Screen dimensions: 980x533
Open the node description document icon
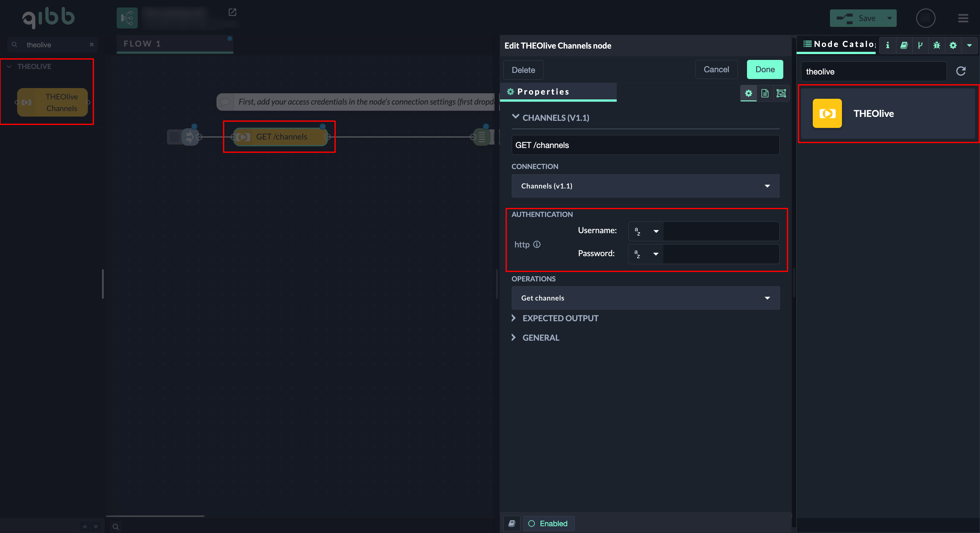pos(765,93)
